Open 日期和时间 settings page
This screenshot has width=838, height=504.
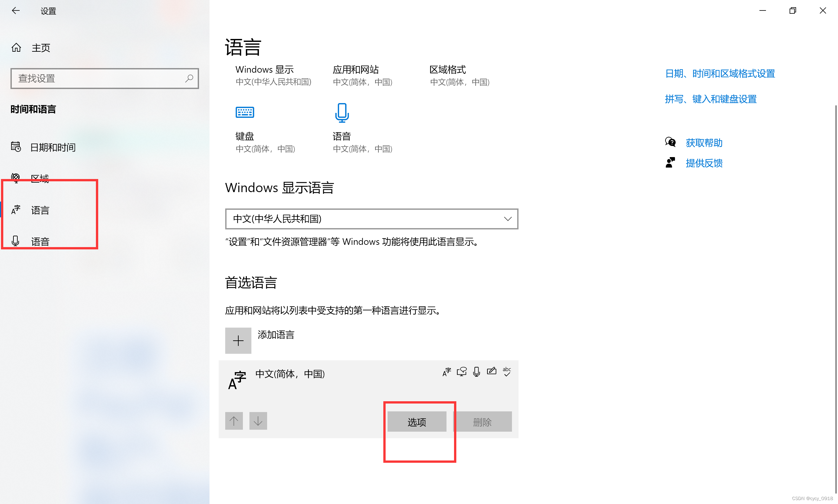[53, 147]
